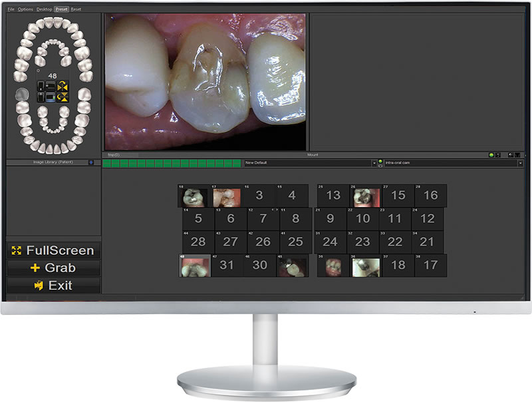Click the landscape orientation icon above the blue monitor
The height and width of the screenshot is (402, 532).
pyautogui.click(x=51, y=87)
